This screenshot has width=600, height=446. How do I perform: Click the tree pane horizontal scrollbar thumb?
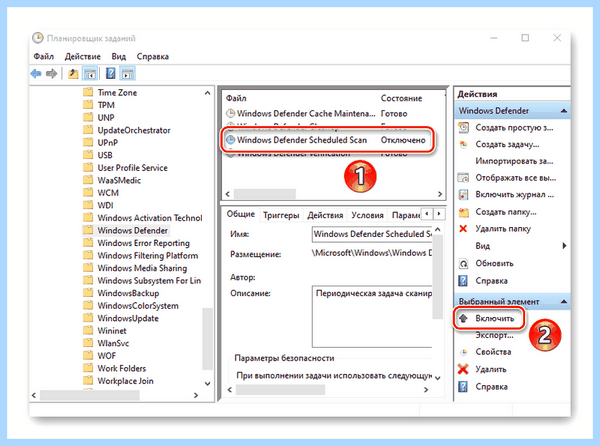click(x=90, y=395)
